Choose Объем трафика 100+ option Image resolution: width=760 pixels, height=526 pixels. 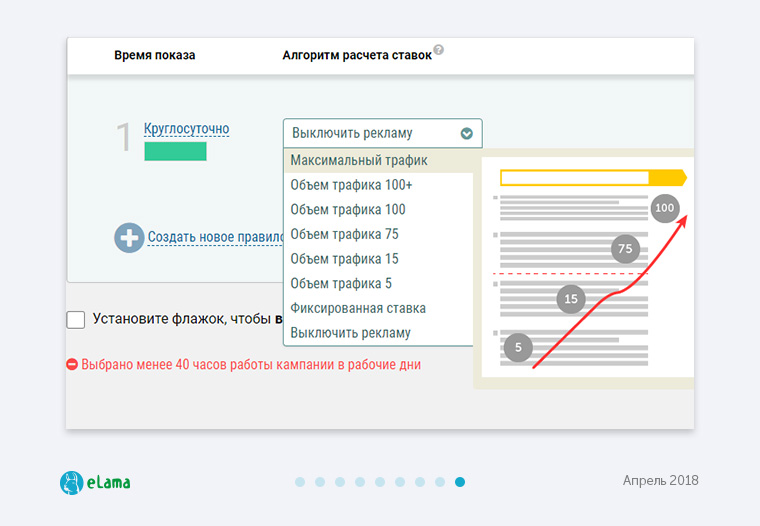click(351, 185)
